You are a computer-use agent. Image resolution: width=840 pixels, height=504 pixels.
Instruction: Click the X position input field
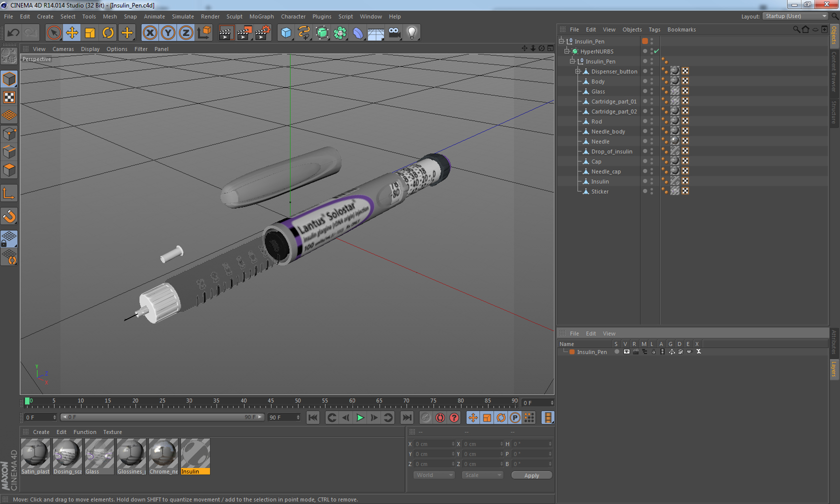434,444
